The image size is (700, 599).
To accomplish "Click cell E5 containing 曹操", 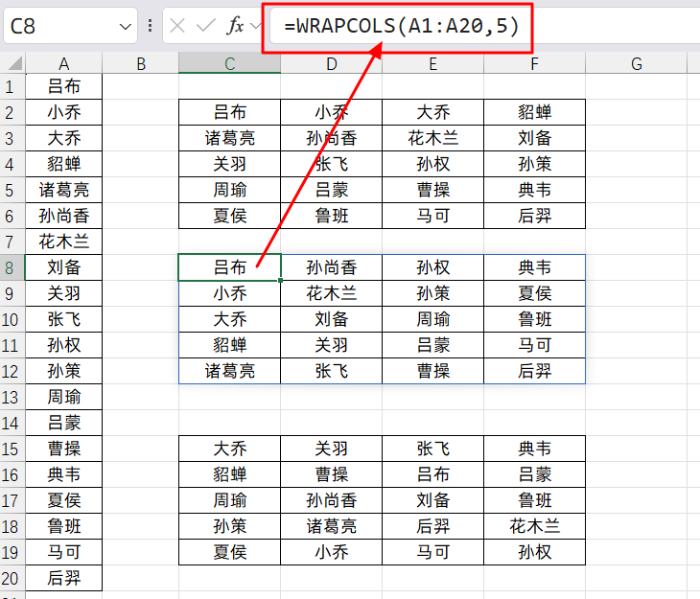I will tap(433, 190).
